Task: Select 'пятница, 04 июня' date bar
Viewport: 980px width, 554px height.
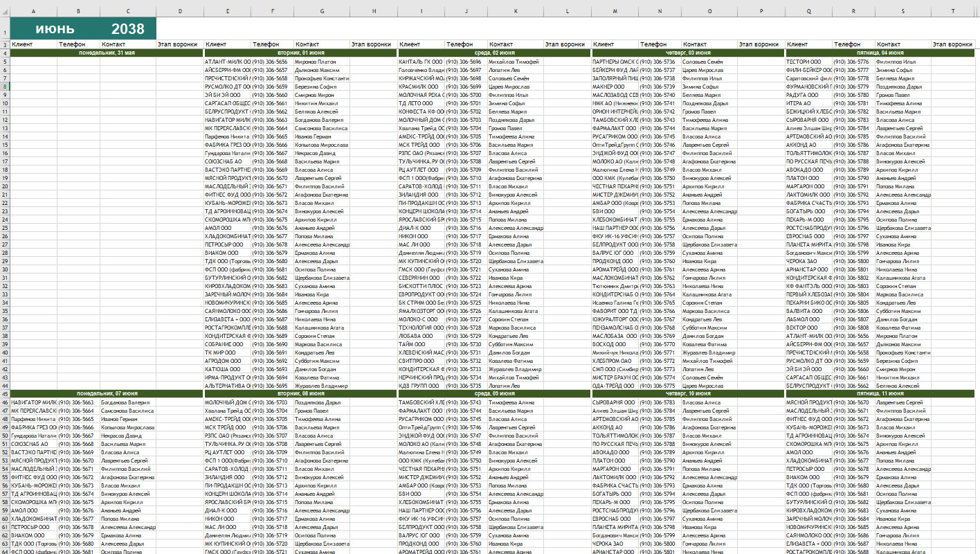Action: coord(880,53)
